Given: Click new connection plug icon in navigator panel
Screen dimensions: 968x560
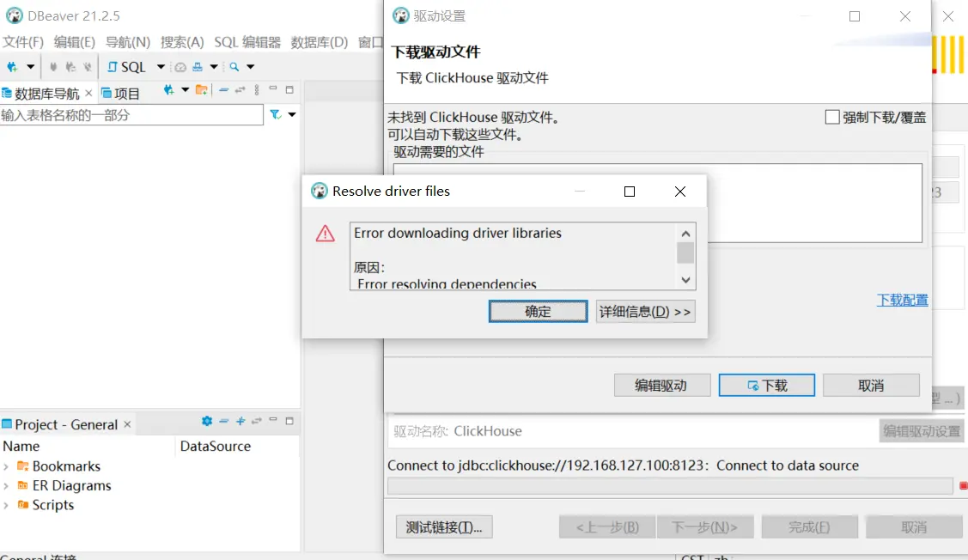Looking at the screenshot, I should coord(168,90).
